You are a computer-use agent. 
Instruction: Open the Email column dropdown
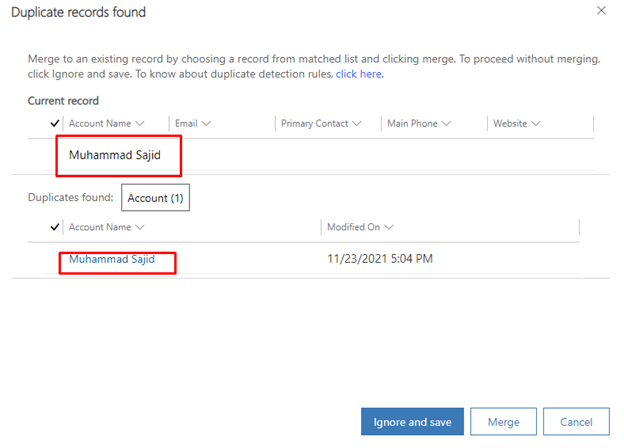click(206, 124)
